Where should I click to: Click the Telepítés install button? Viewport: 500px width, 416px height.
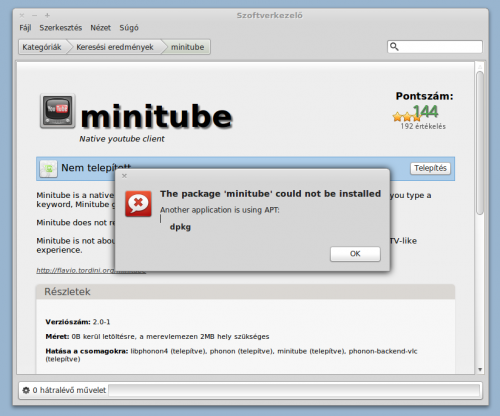coord(430,168)
